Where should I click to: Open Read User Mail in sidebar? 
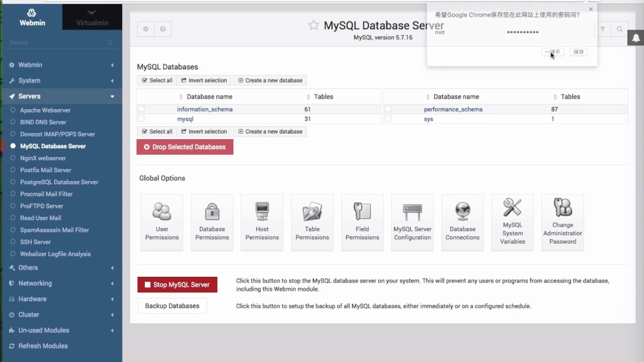(x=40, y=218)
